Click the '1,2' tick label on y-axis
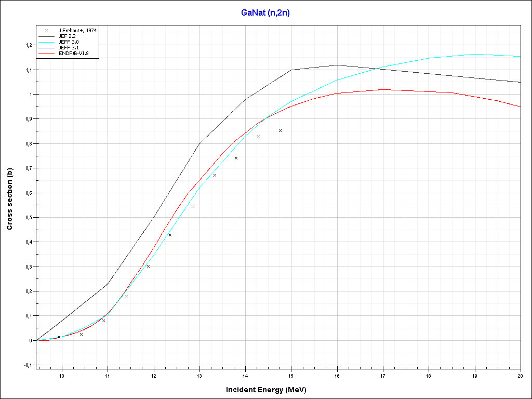Viewport: 532px width, 399px height. pos(28,45)
